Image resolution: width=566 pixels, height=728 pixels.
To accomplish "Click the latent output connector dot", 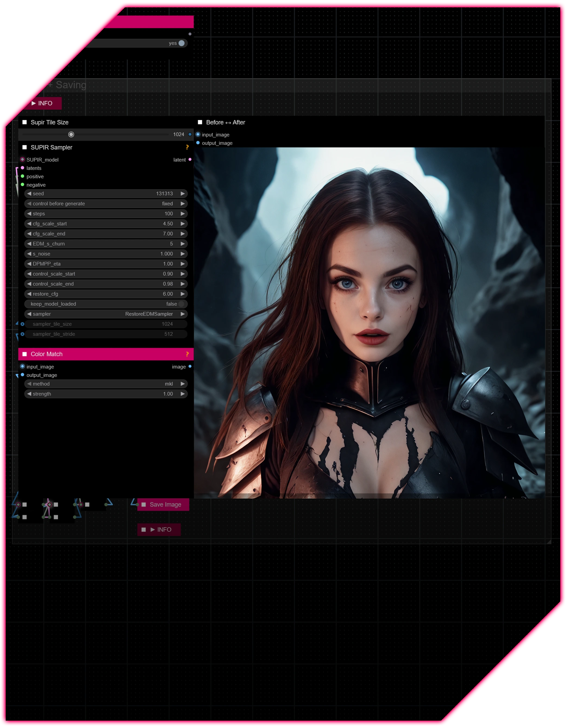I will [190, 160].
